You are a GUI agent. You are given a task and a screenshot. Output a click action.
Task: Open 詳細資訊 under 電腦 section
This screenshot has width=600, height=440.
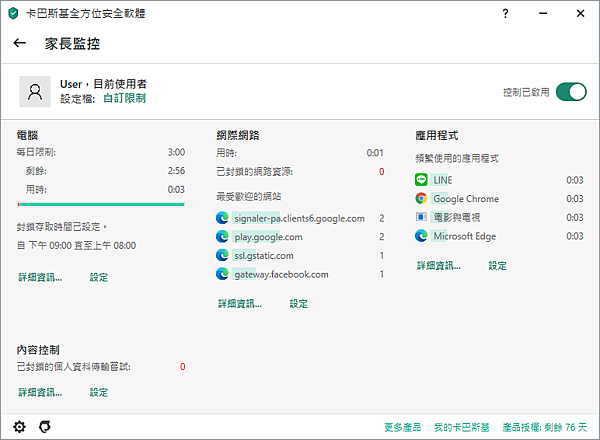[x=40, y=277]
